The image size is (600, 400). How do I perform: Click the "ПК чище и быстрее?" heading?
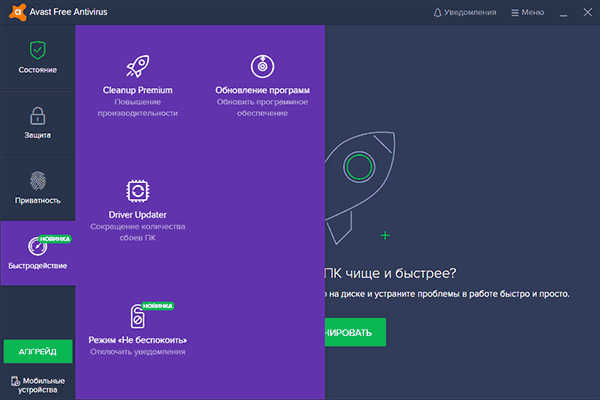(390, 273)
